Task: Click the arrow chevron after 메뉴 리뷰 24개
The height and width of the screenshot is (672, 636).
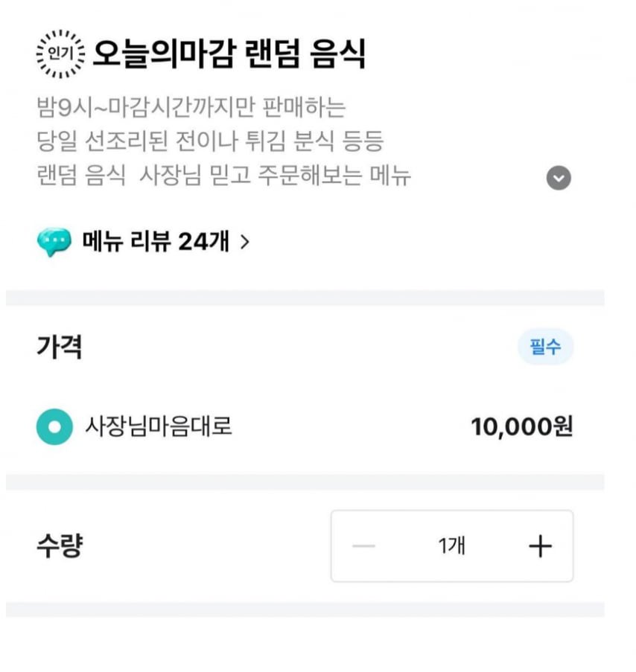Action: pos(244,242)
